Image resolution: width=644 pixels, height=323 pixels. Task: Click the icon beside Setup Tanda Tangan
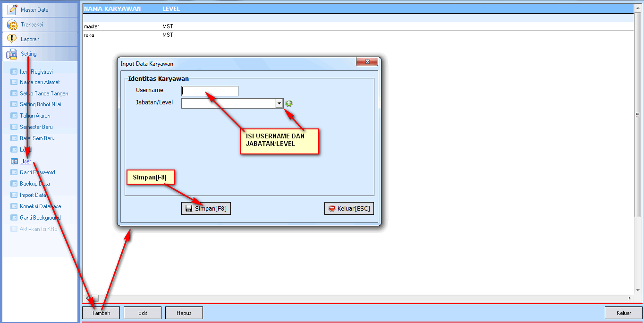tap(14, 93)
